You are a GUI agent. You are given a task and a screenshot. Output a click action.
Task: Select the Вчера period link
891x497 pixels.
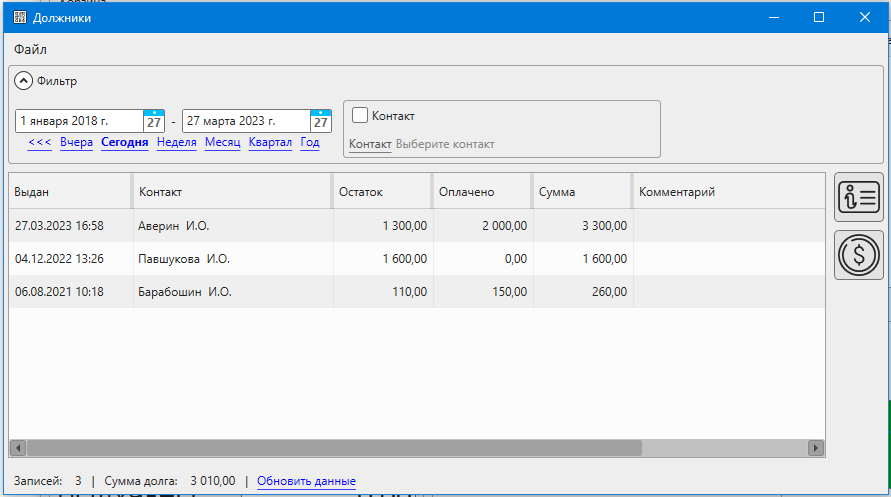[x=76, y=142]
